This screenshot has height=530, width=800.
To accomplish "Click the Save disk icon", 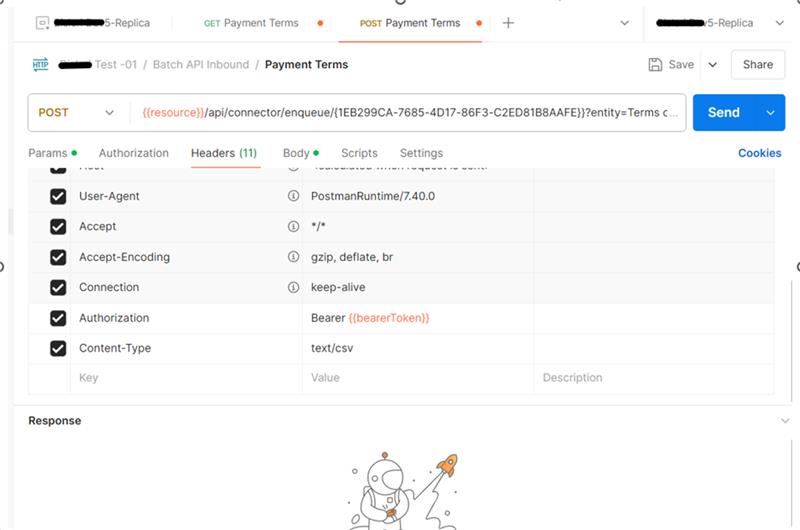I will pos(655,64).
